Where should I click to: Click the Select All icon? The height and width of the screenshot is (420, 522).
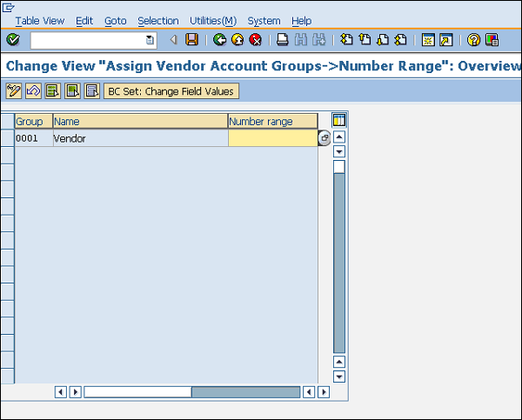click(52, 90)
